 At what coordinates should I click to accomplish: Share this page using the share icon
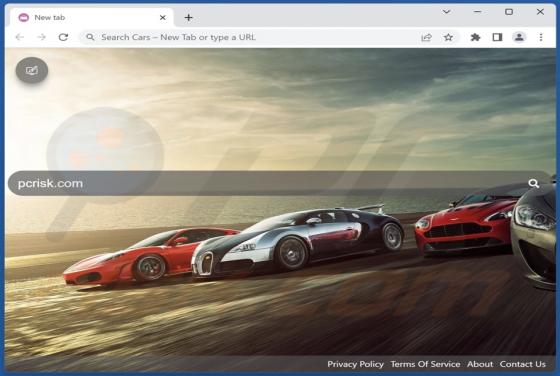[x=426, y=37]
